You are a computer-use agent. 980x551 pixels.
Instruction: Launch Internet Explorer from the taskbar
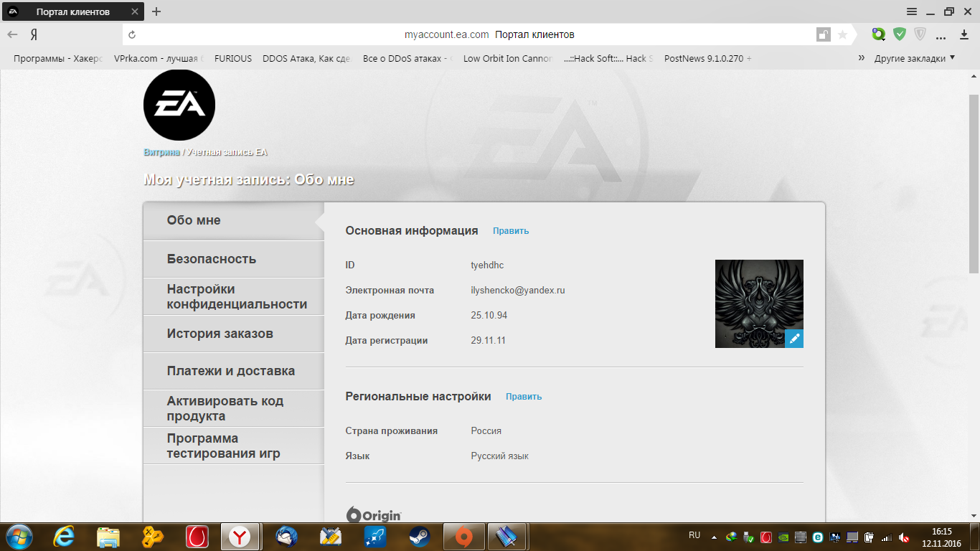(x=65, y=536)
